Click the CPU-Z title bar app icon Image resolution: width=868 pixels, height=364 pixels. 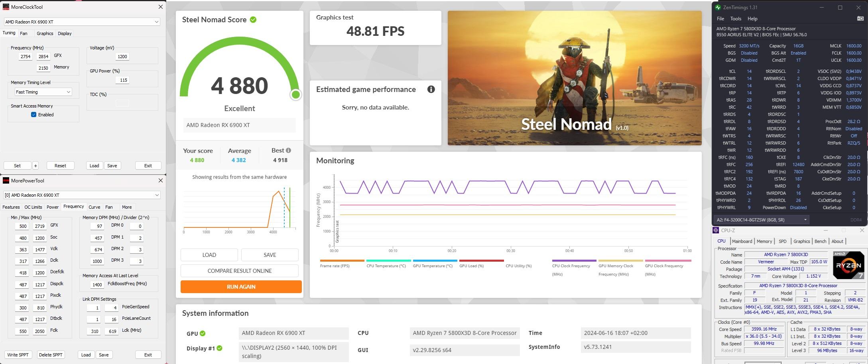point(716,230)
